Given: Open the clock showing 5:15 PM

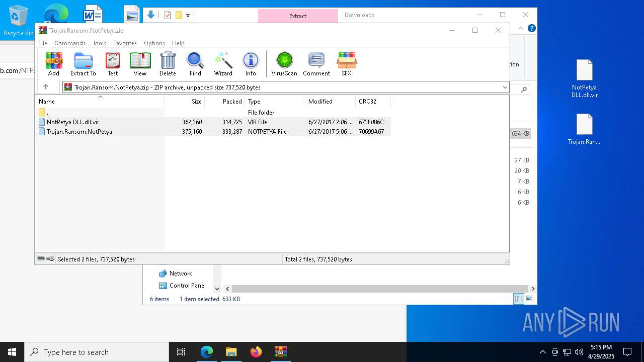Looking at the screenshot, I should (601, 352).
